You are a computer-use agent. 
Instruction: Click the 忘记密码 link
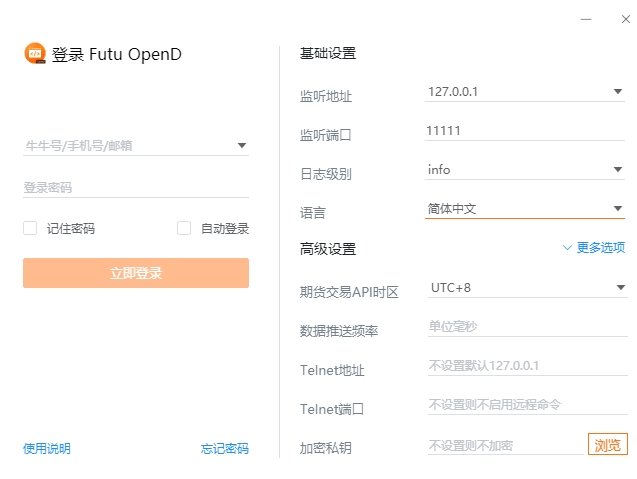224,449
